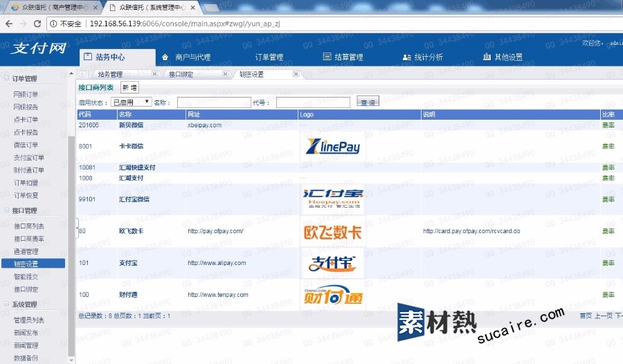Click the browser forward arrow

tap(23, 24)
